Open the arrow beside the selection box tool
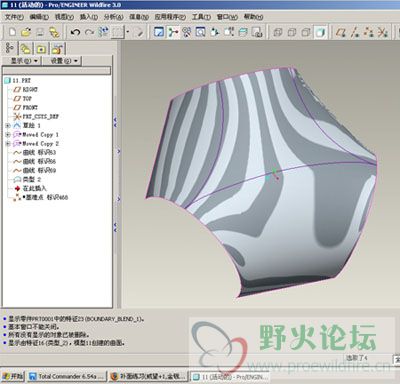 pos(128,32)
